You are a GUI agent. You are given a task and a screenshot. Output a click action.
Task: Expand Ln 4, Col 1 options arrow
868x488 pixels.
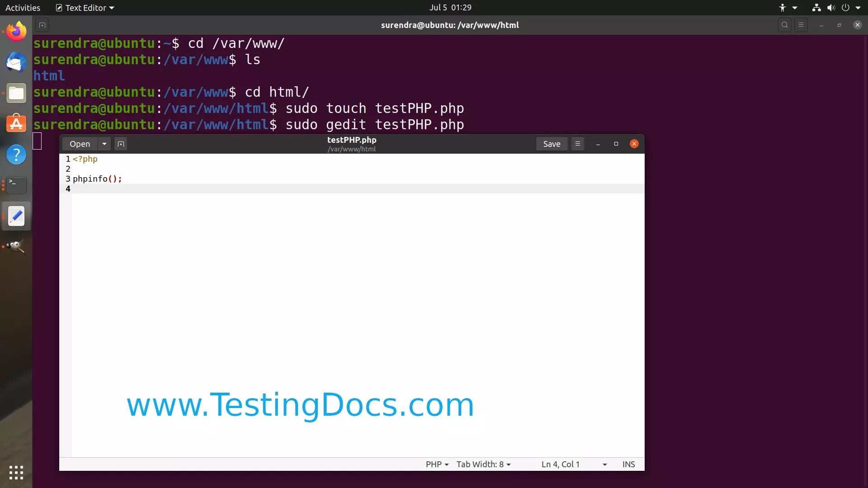(x=604, y=465)
